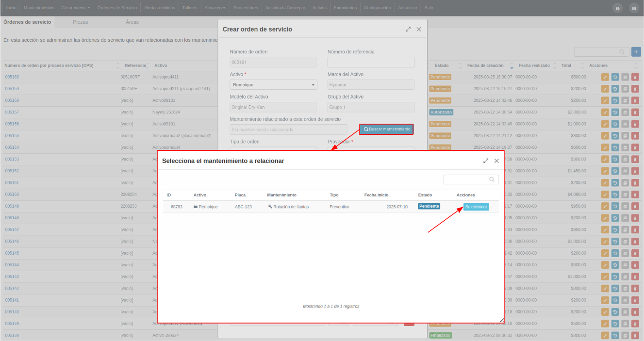644x341 pixels.
Task: Click the 'Buscar mantenimiento' button
Action: 387,129
